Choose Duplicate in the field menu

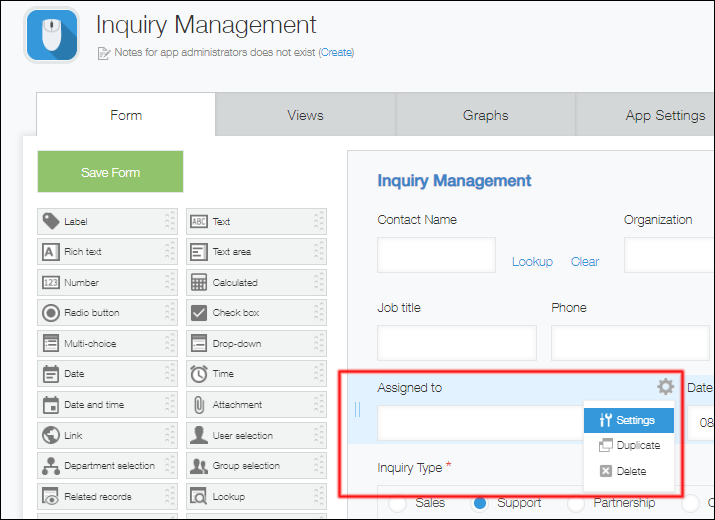tap(629, 446)
